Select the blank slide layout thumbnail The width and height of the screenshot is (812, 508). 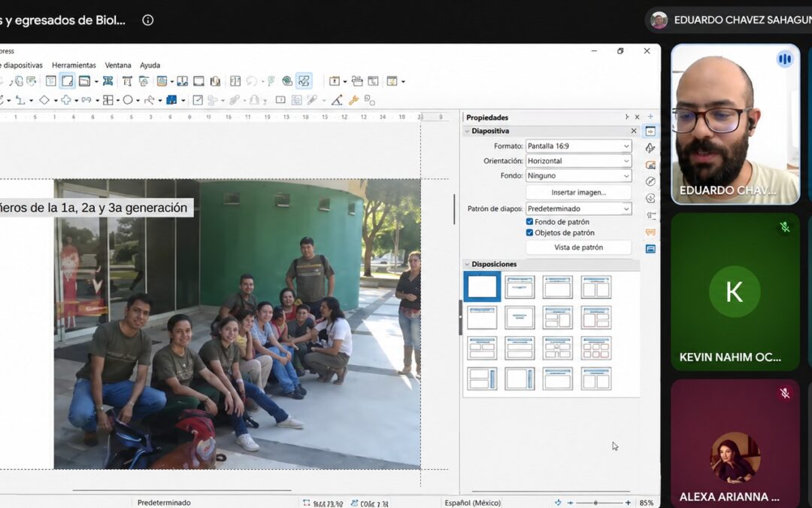click(x=482, y=287)
